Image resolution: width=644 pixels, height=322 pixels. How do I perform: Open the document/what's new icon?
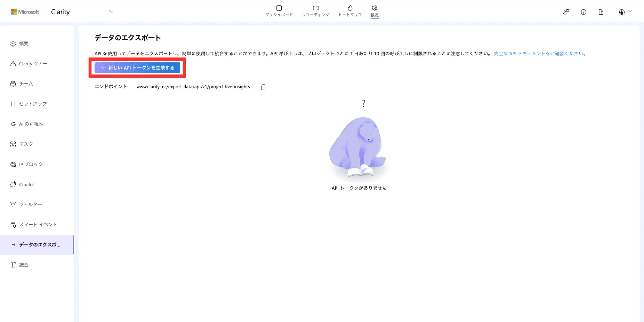(601, 12)
